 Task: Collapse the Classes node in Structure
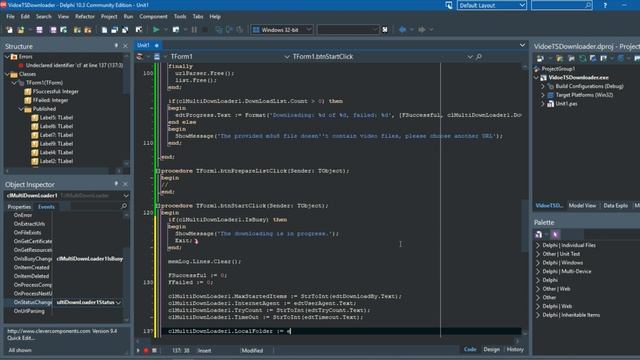tap(7, 74)
